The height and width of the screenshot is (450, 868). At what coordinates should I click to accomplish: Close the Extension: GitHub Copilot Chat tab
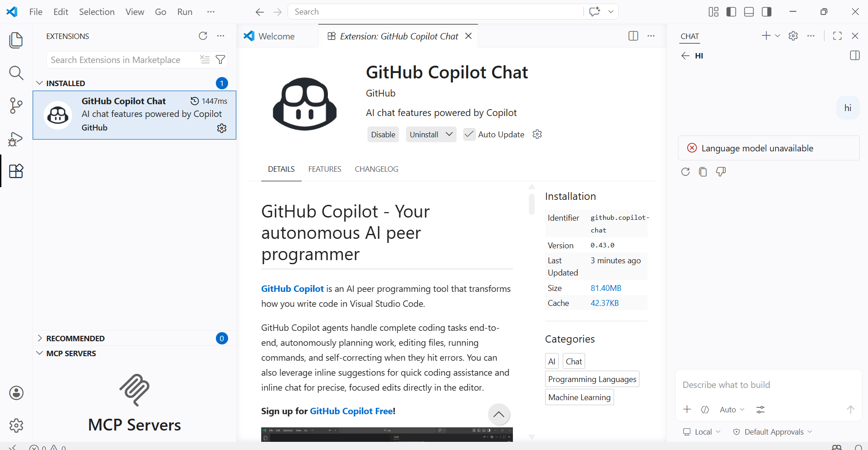pos(468,36)
